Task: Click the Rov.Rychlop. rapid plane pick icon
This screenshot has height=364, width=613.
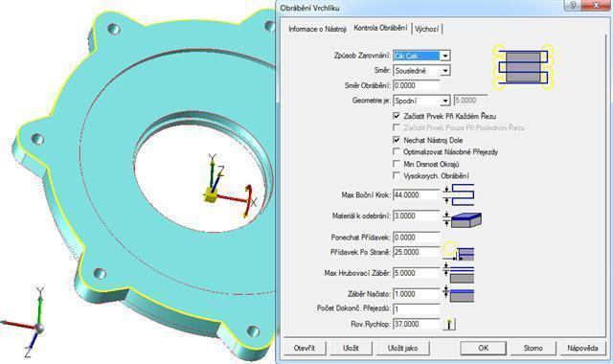Action: click(x=449, y=324)
